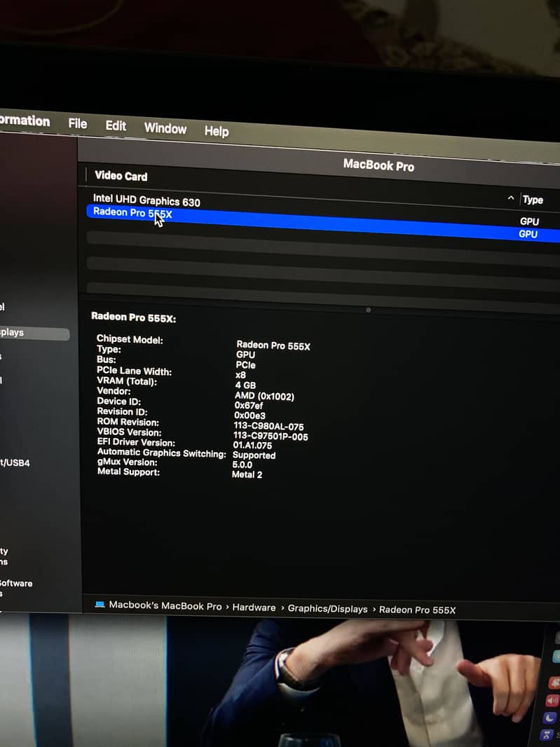This screenshot has width=560, height=747.
Task: Click the split-pane divider handle dot
Action: 368,310
